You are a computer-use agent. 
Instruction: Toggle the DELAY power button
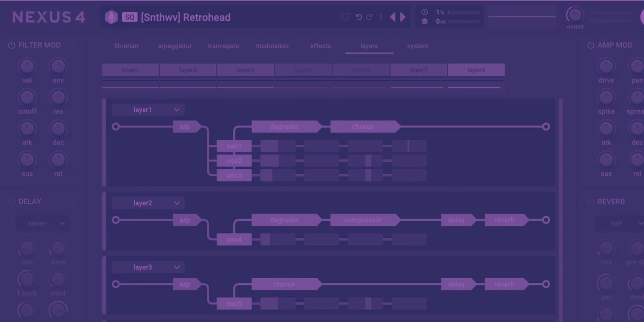(x=12, y=202)
